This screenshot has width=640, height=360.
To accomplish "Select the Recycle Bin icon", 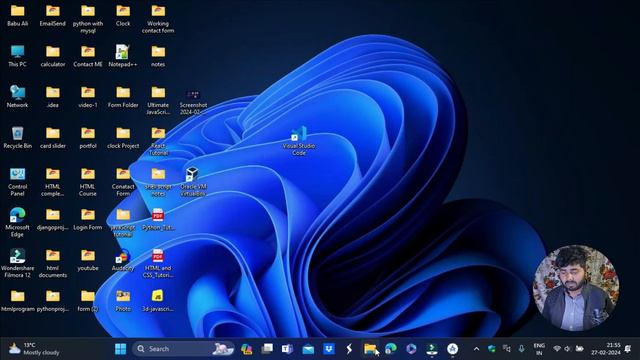I will click(x=17, y=138).
